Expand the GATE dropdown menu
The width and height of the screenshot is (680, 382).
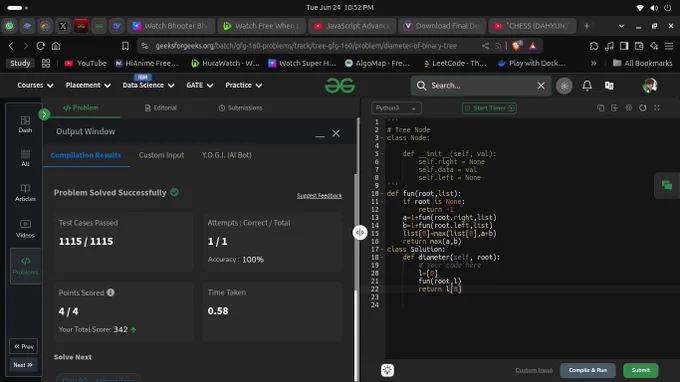click(x=199, y=85)
